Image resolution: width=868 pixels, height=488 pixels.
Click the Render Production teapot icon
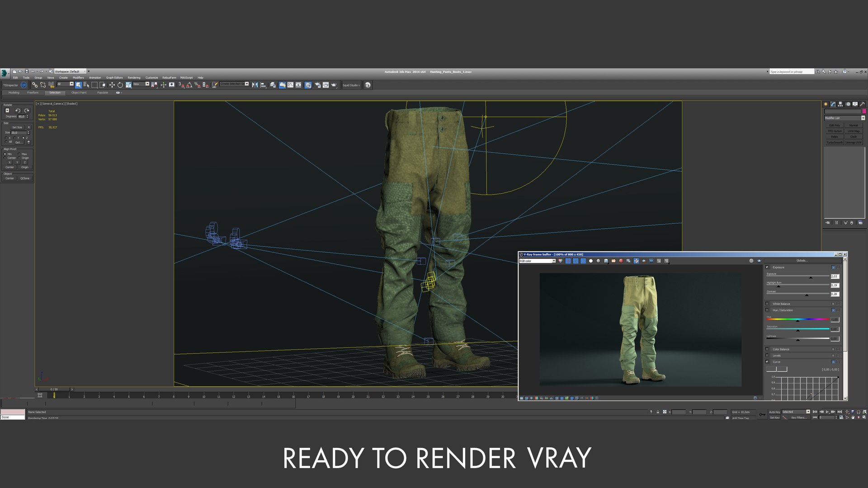(334, 85)
